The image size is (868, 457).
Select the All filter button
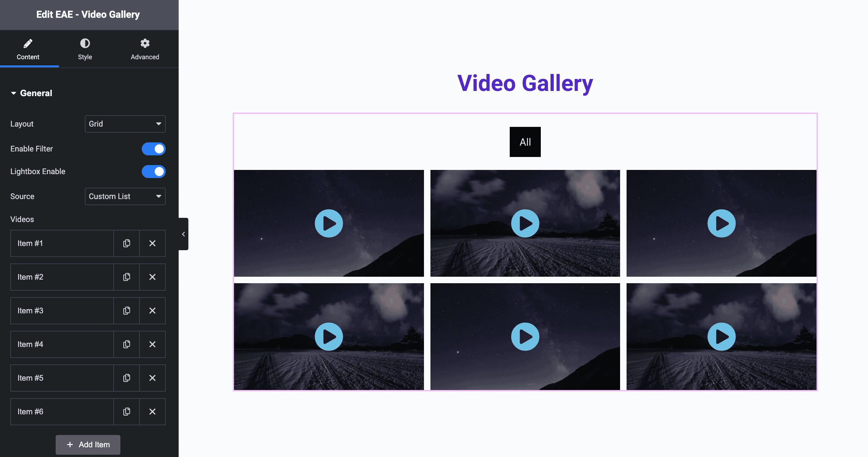tap(525, 142)
